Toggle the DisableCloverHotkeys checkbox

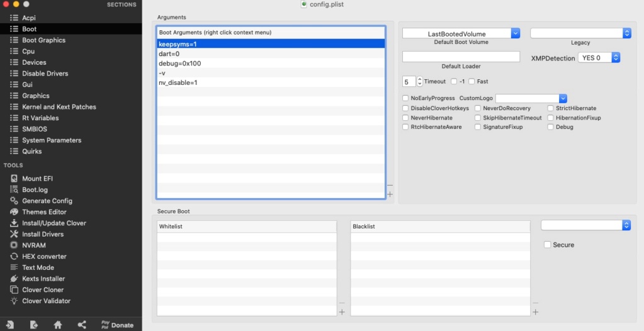tap(405, 108)
